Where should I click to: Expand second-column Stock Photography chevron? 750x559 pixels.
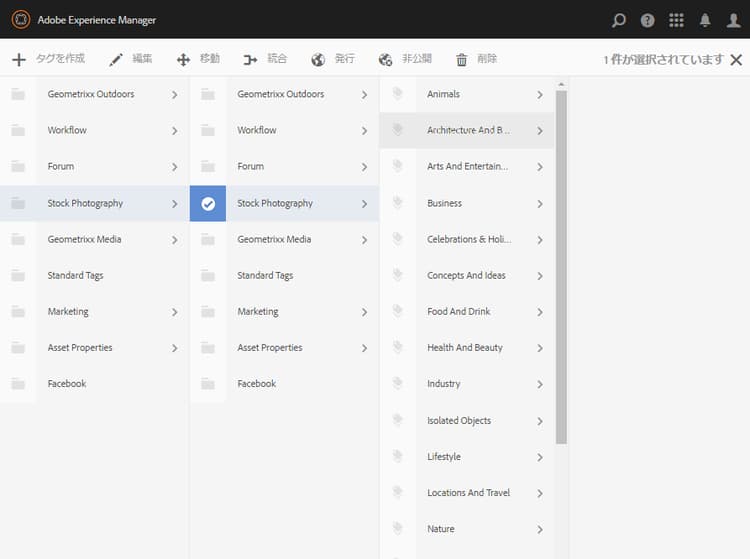(x=364, y=204)
